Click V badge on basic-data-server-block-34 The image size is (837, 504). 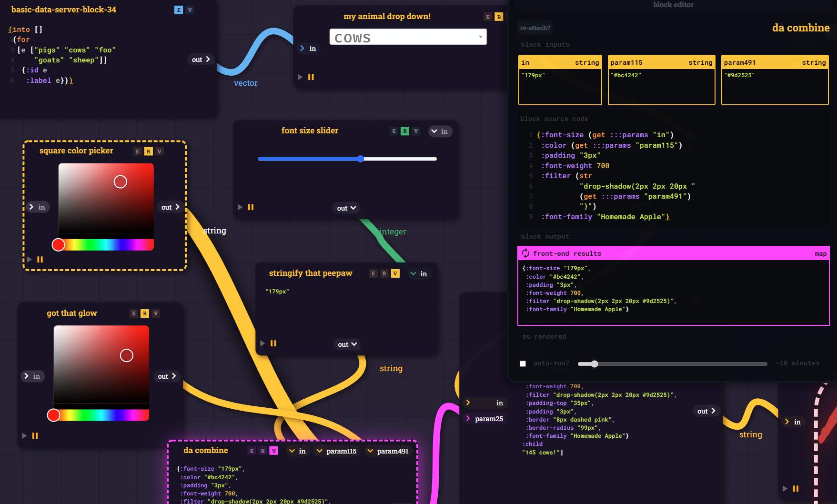tap(190, 10)
